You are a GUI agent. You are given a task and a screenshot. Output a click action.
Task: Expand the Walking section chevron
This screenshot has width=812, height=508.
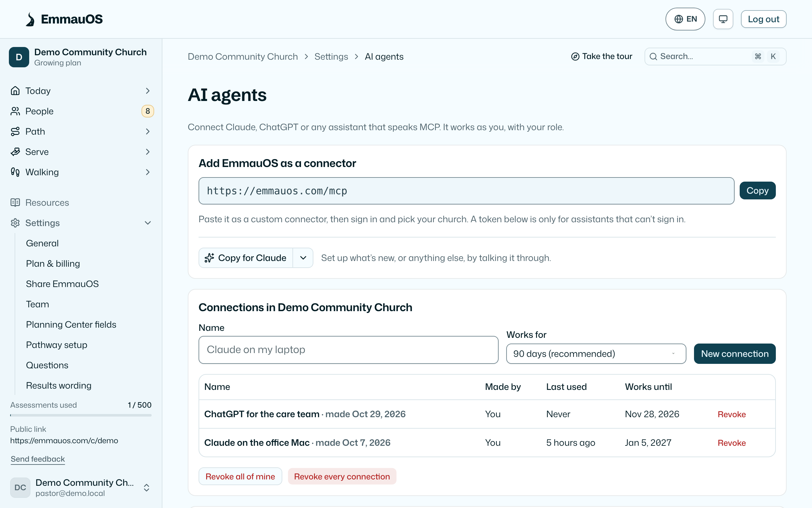pos(147,172)
